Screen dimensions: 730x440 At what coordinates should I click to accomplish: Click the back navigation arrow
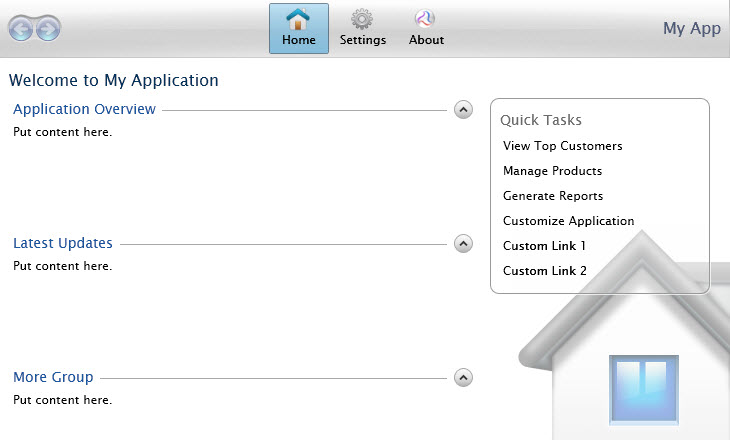coord(20,29)
